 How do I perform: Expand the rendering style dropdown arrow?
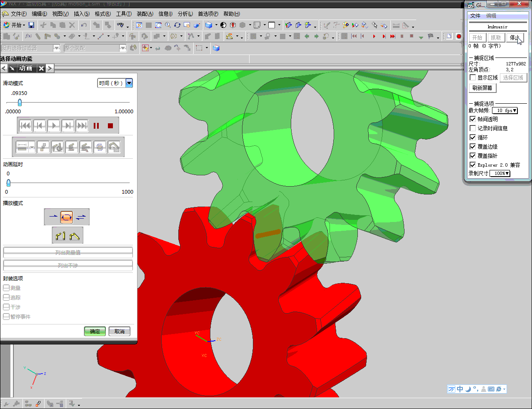click(216, 25)
